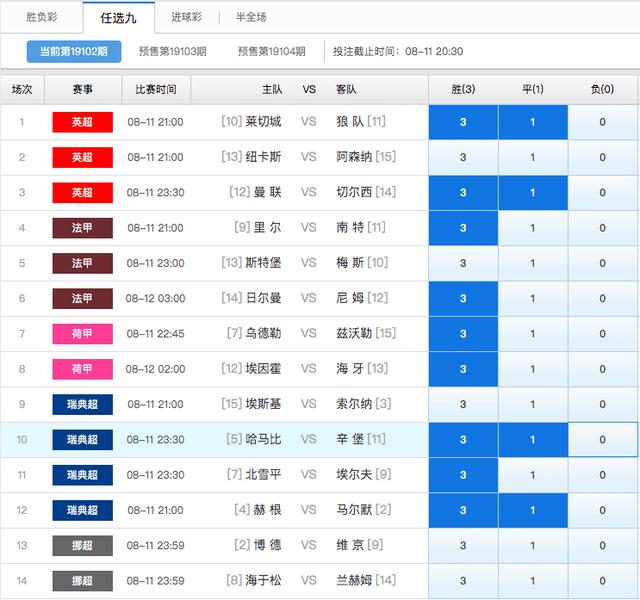The width and height of the screenshot is (640, 600).
Task: Deselect win (3) for 乌德勒 vs 兹沃勒
Action: click(x=463, y=334)
